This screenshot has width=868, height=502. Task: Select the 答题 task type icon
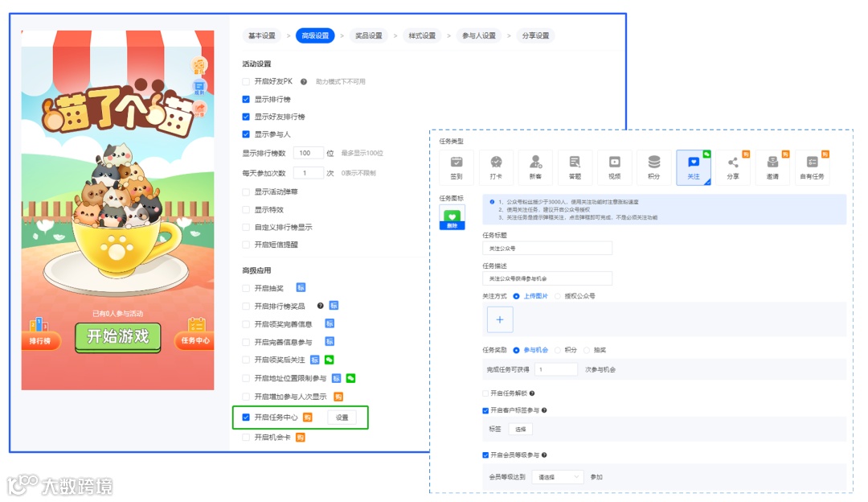pyautogui.click(x=575, y=167)
